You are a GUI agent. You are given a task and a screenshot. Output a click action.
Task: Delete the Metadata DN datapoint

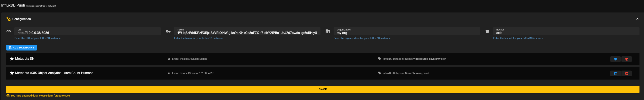[x=627, y=59]
